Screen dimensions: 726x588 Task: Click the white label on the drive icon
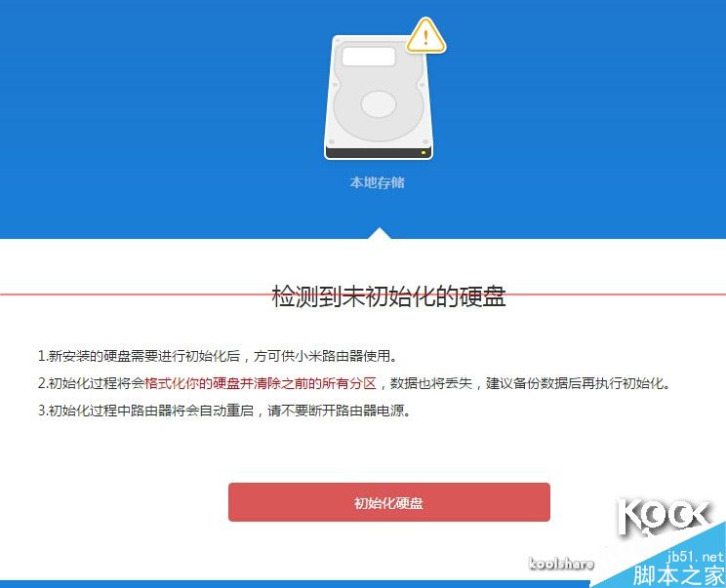click(369, 56)
